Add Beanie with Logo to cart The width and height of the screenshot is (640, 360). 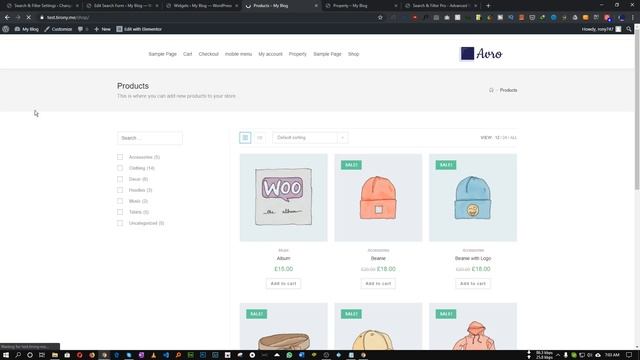point(473,284)
